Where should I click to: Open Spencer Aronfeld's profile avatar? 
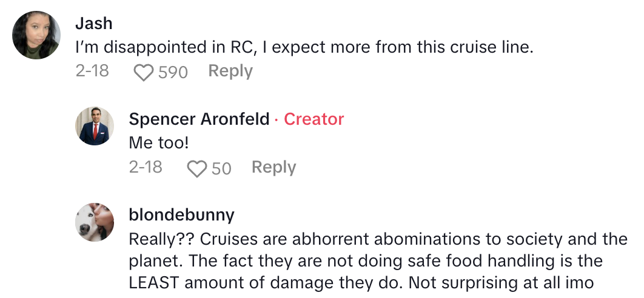(95, 126)
